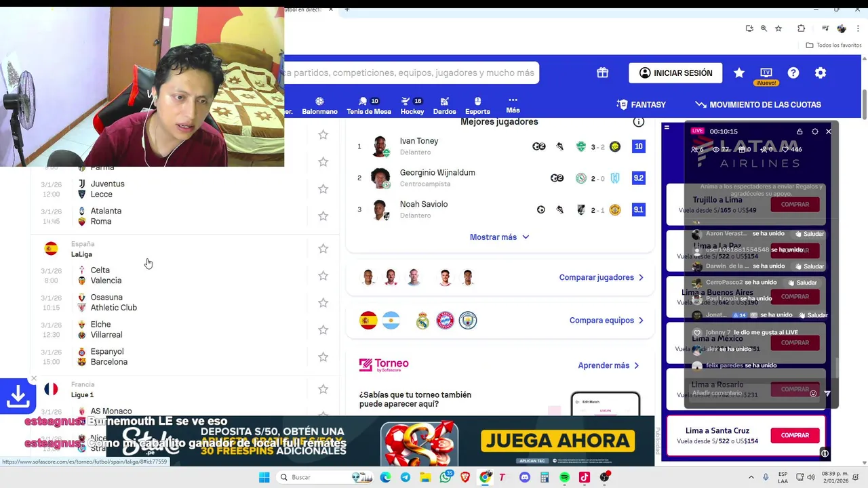Click the Sofascore search field
Image resolution: width=868 pixels, height=488 pixels.
tap(412, 73)
